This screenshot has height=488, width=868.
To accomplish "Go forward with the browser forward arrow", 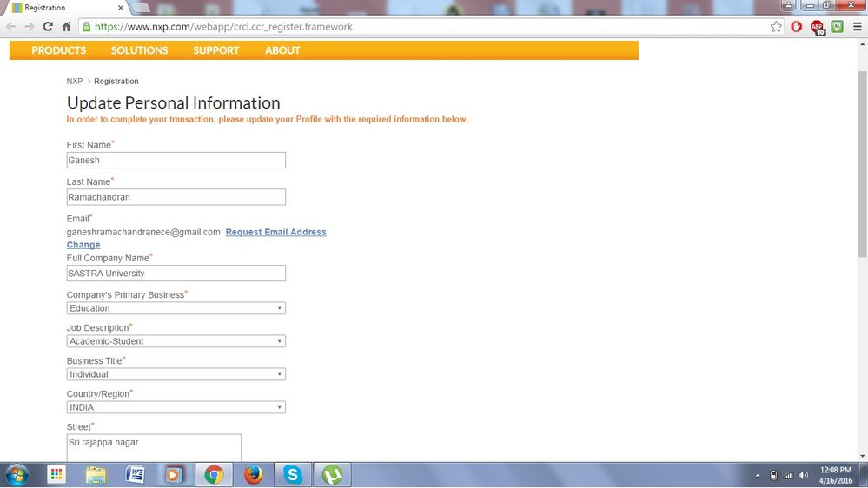I will click(x=30, y=27).
